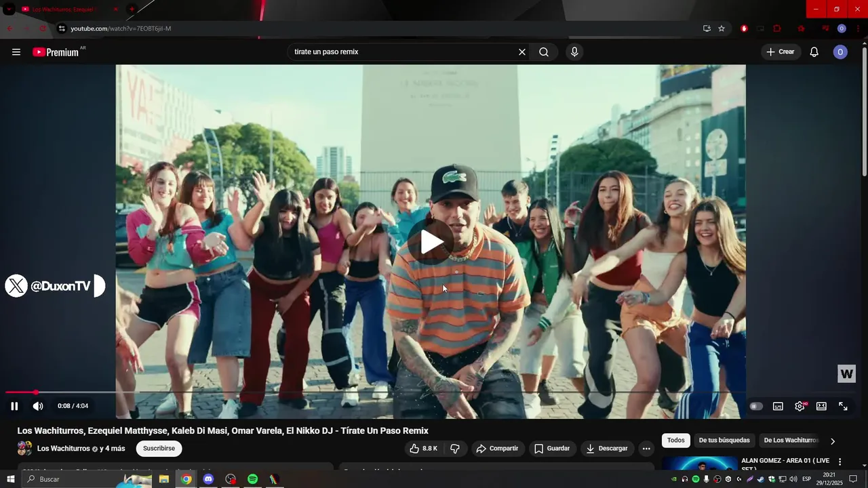Screen dimensions: 868x488
Task: Go back with the browser back arrow
Action: (x=9, y=28)
